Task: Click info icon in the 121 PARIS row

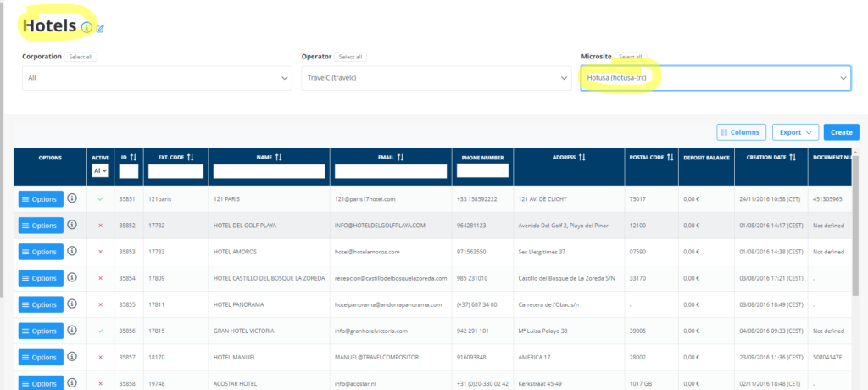Action: [72, 199]
